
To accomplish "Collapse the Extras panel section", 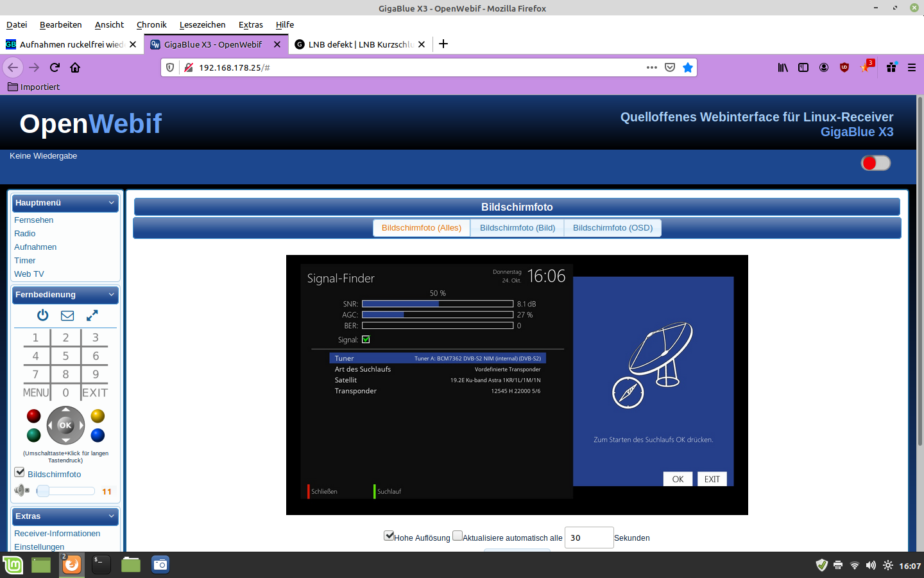I will pyautogui.click(x=112, y=516).
